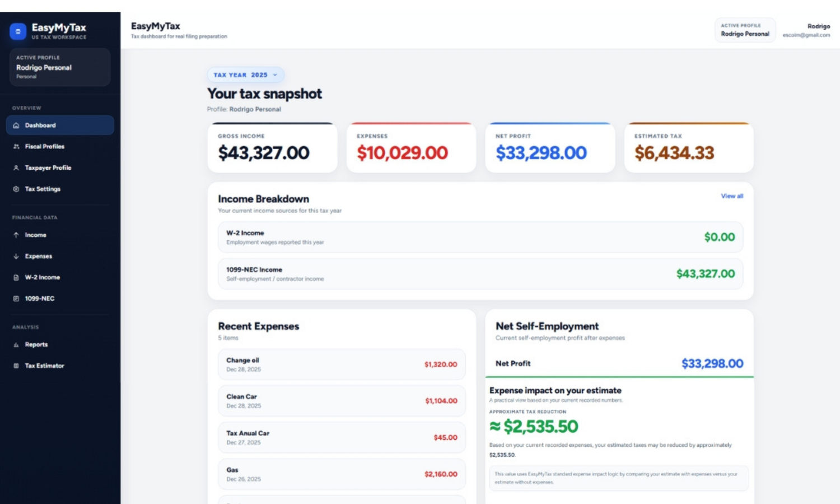The width and height of the screenshot is (840, 504).
Task: Click the Income up-arrow icon
Action: (x=16, y=235)
